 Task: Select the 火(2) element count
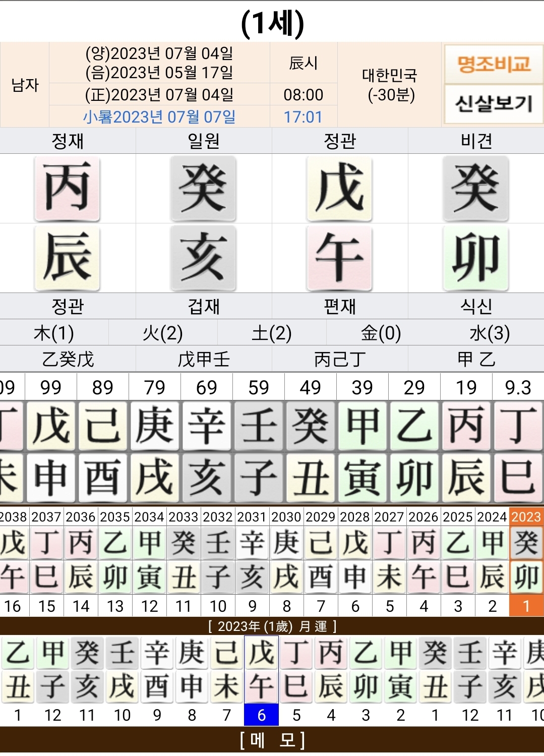pos(163,333)
